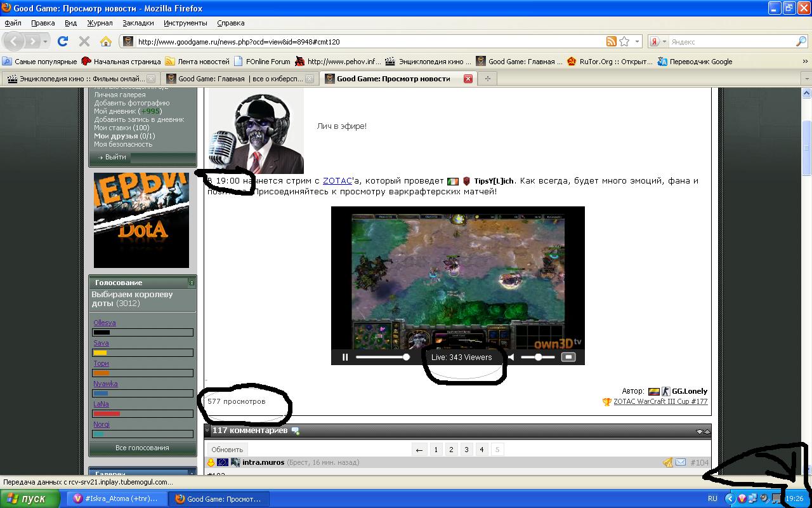The height and width of the screenshot is (508, 812).
Task: Click the yellow user icon next to intra.muros
Action: (x=211, y=462)
